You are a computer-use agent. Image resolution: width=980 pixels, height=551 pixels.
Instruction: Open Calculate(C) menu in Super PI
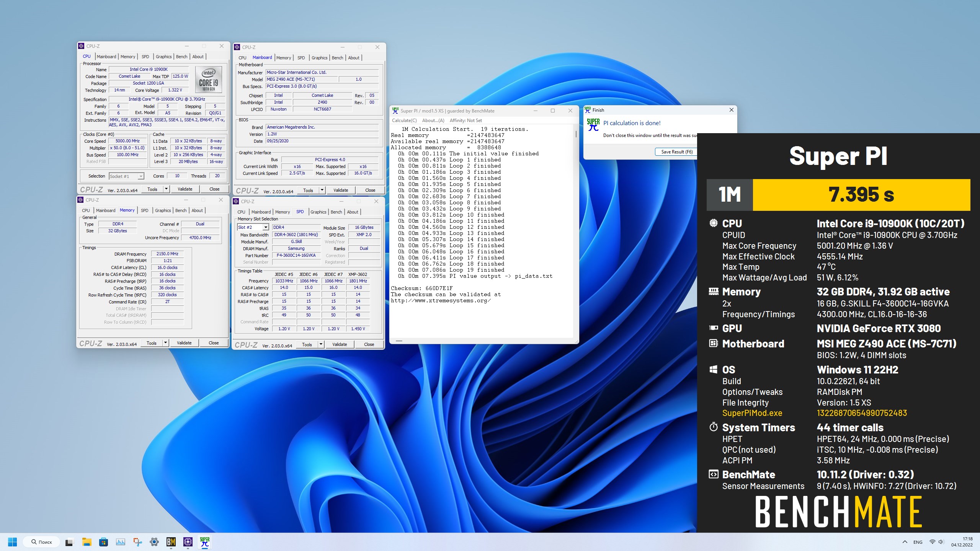[x=404, y=121]
